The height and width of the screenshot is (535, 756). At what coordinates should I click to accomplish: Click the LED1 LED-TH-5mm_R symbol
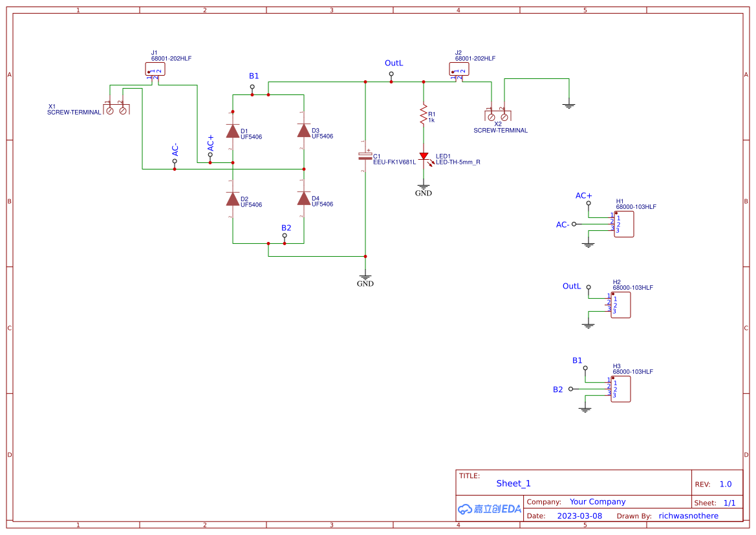pos(424,157)
